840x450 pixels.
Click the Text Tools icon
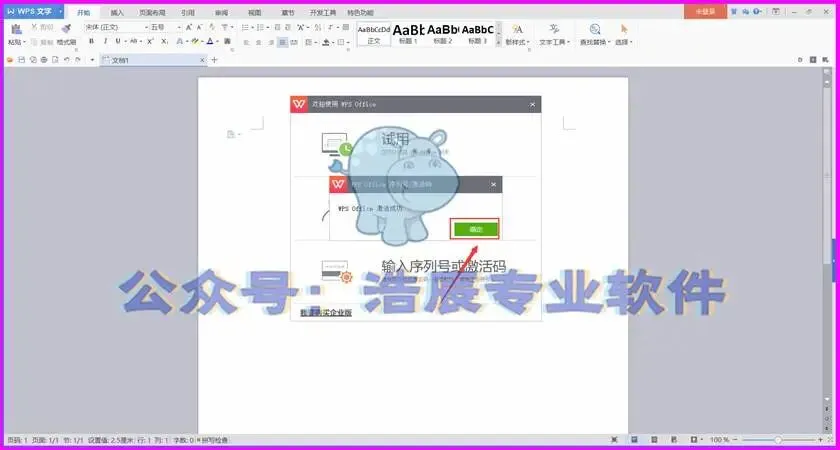pyautogui.click(x=554, y=29)
